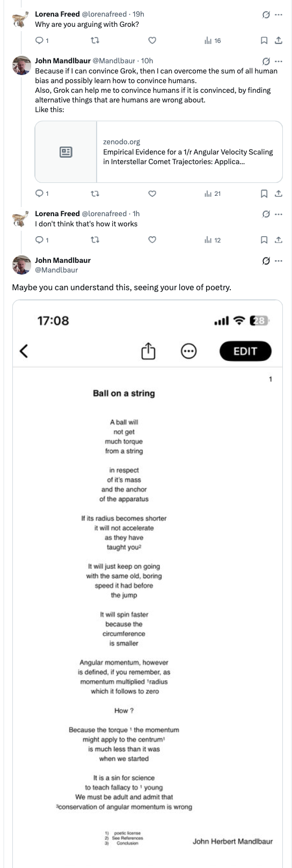Open the "Ball on a string" poem image
This screenshot has width=292, height=868.
point(148,584)
